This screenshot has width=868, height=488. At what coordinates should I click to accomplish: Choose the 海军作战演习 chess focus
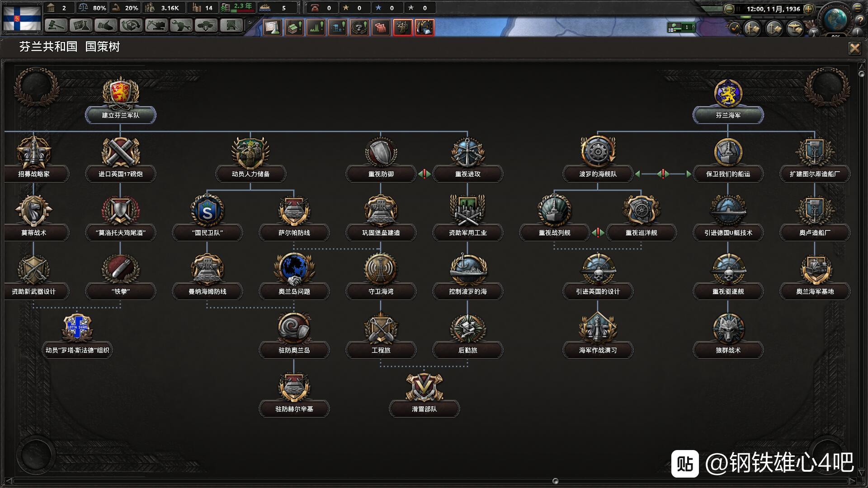pyautogui.click(x=598, y=335)
